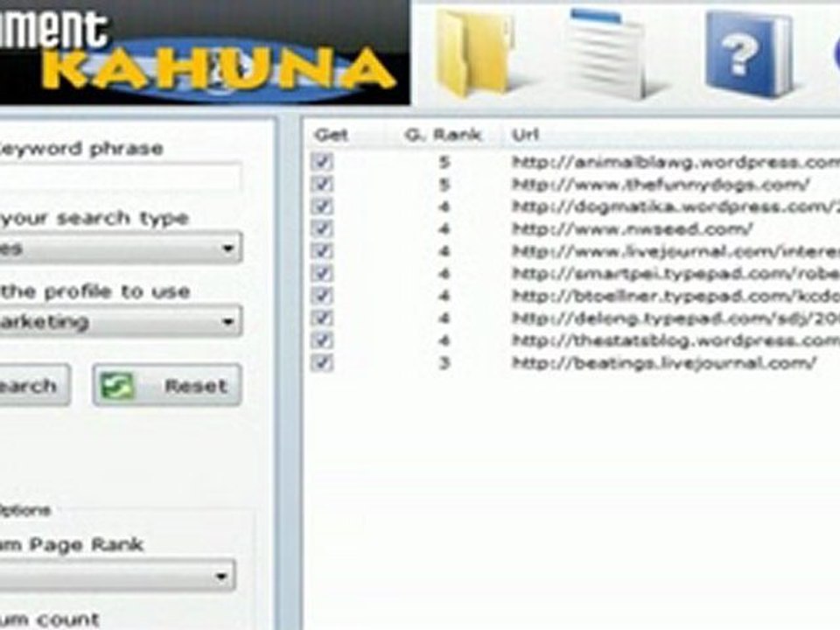Select the http://btoellner.typepad.com url
Viewport: 840px width, 630px height.
(x=676, y=297)
